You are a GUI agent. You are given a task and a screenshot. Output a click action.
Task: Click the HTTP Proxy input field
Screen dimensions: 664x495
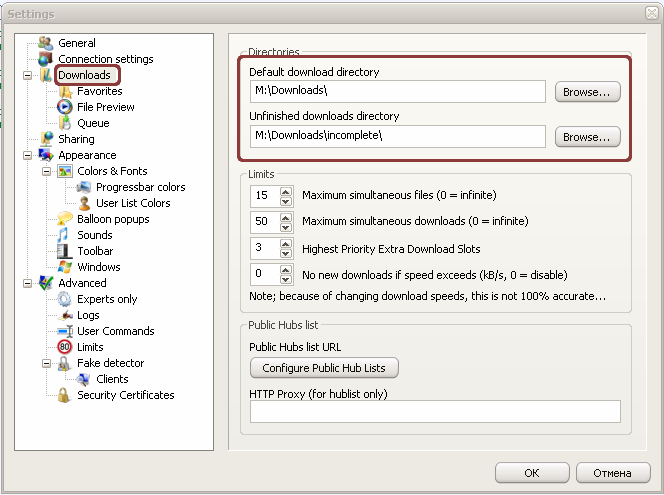434,411
